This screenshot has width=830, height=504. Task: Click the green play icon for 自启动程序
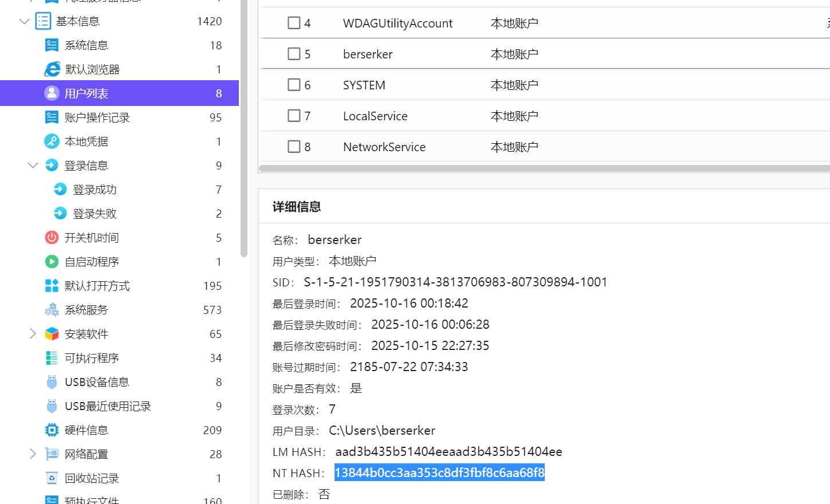[x=52, y=262]
